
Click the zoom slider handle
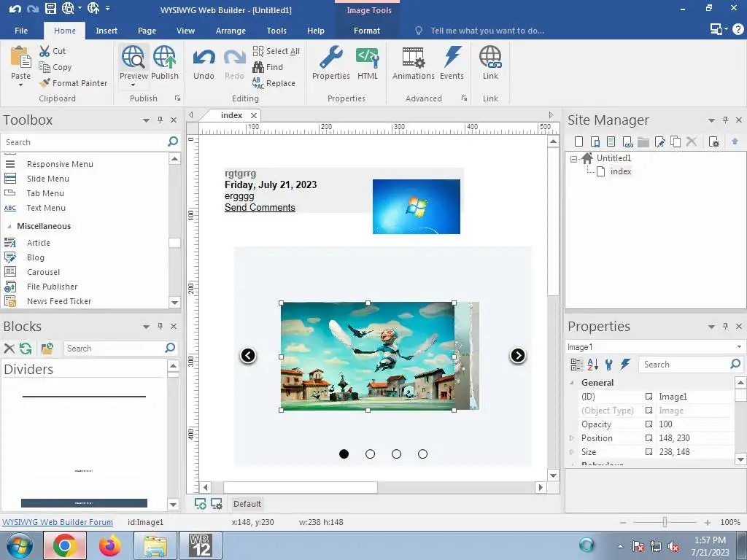pos(665,522)
